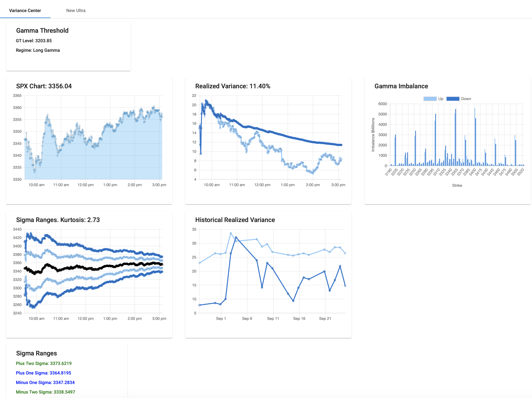
Task: Click the GT Level 3203.85 text
Action: coord(34,41)
